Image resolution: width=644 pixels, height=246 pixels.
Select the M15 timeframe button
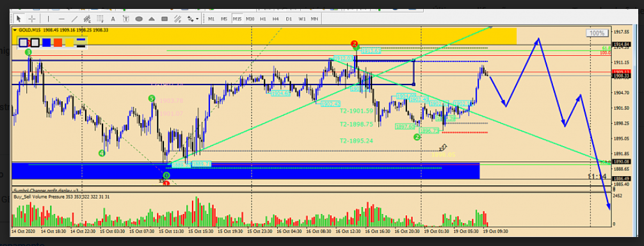pos(237,19)
